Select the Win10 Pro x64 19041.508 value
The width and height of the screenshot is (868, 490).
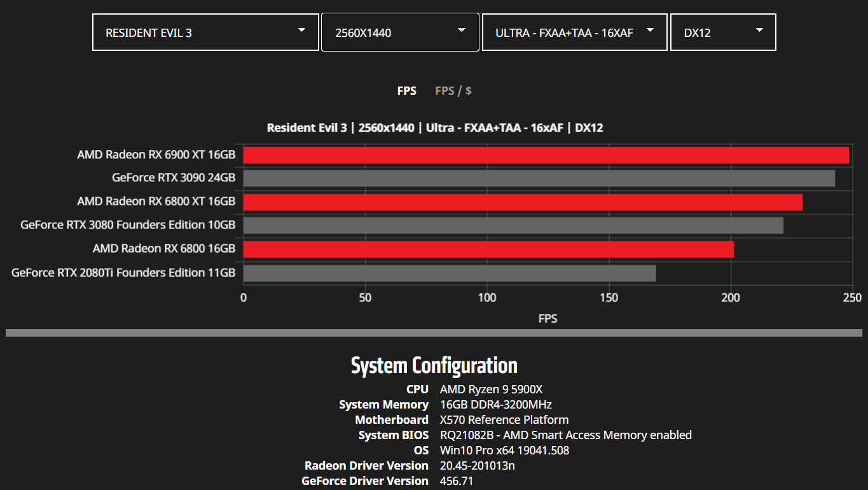(504, 451)
